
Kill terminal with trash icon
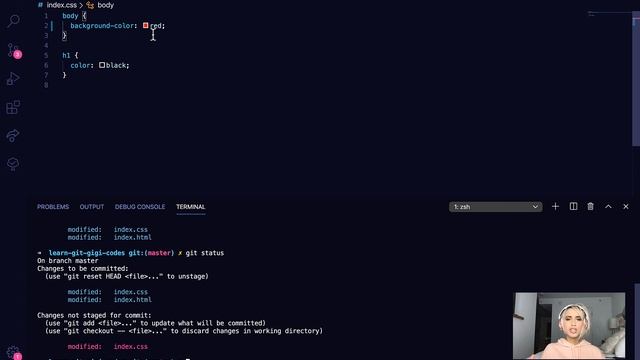(x=591, y=207)
